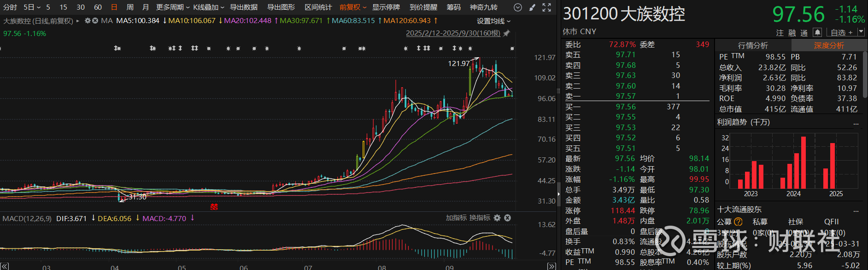Click the circled down-arrow icon in toolbar
The height and width of the screenshot is (270, 868).
tap(518, 7)
